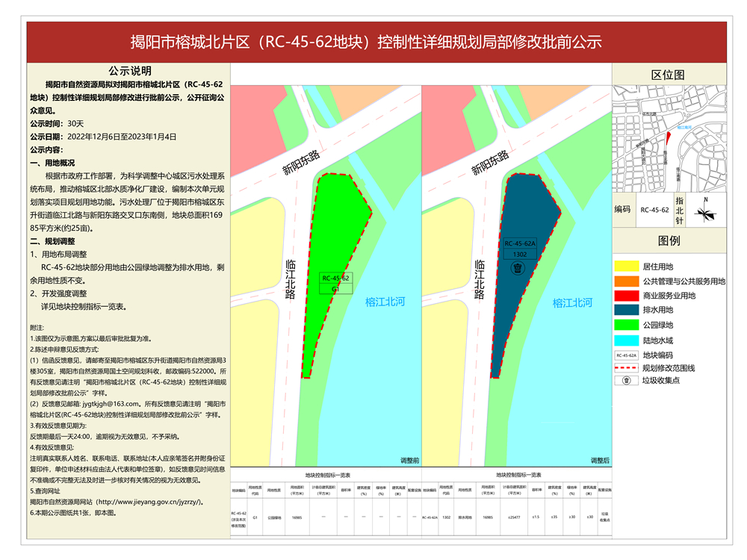The image size is (747, 560).
Task: Click the left 地块控制指标一览表 table title
Action: tap(328, 475)
